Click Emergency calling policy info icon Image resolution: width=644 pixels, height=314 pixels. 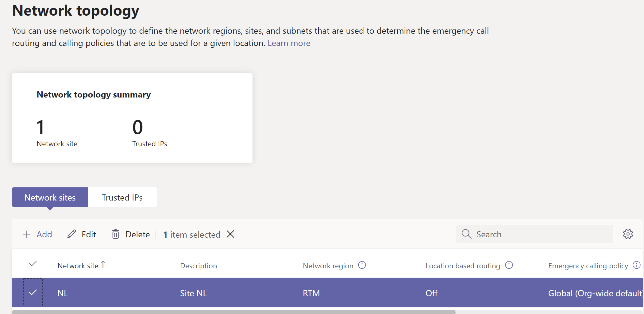pos(637,265)
